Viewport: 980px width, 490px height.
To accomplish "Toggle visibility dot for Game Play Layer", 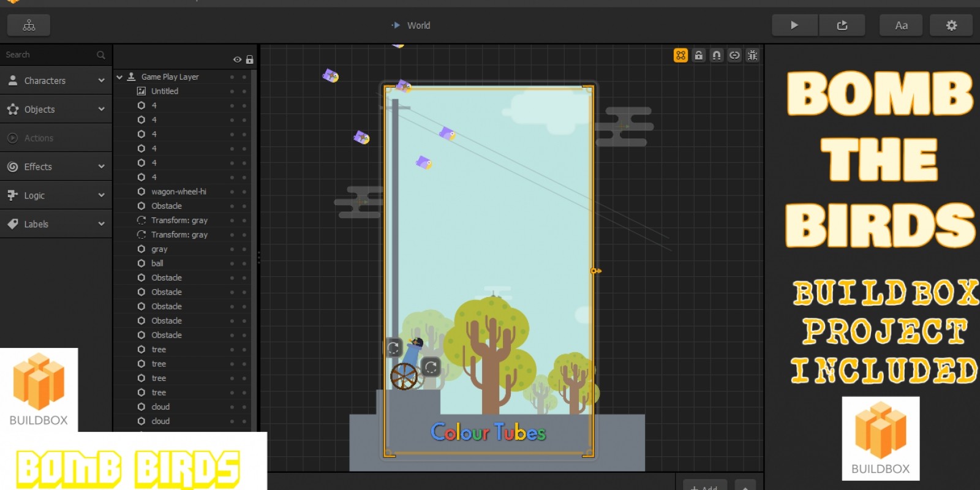I will click(232, 77).
